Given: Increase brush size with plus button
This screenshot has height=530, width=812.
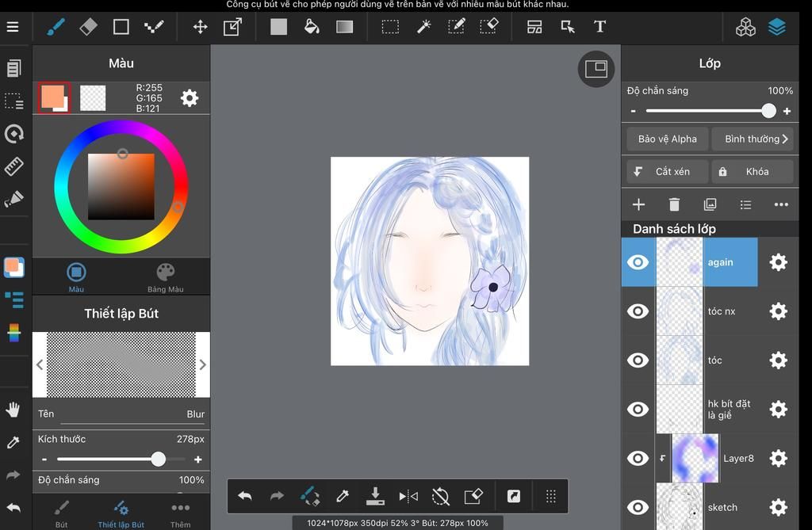Looking at the screenshot, I should click(x=197, y=459).
